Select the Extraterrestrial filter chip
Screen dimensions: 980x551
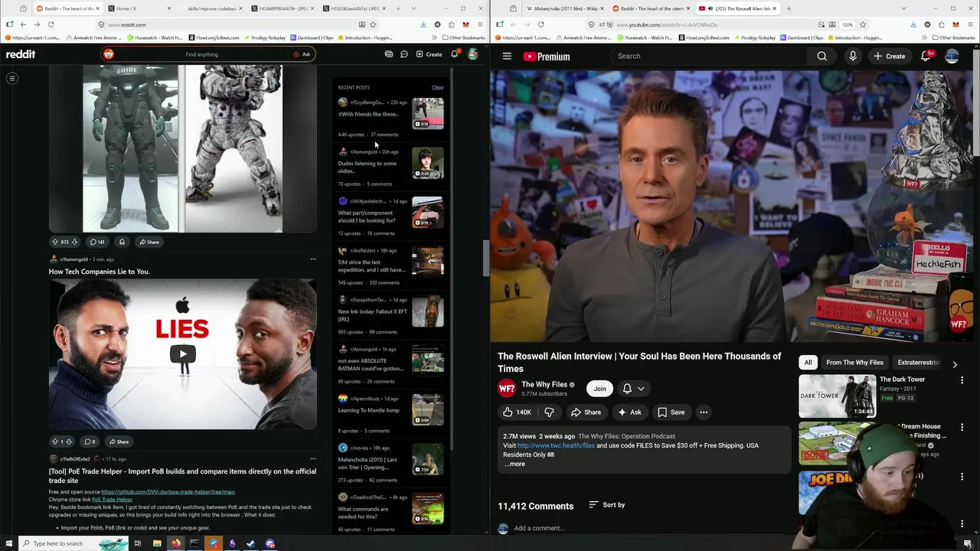coord(918,363)
